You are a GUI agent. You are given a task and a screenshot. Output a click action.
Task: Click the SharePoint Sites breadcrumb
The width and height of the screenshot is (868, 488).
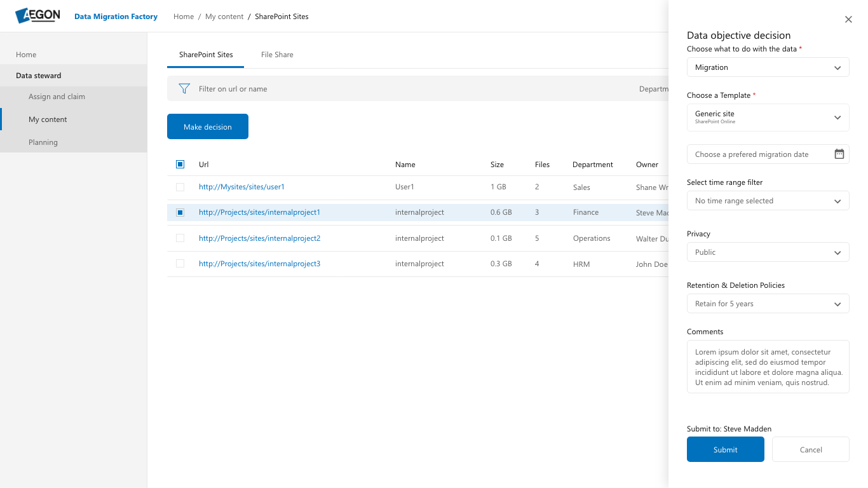click(x=281, y=17)
